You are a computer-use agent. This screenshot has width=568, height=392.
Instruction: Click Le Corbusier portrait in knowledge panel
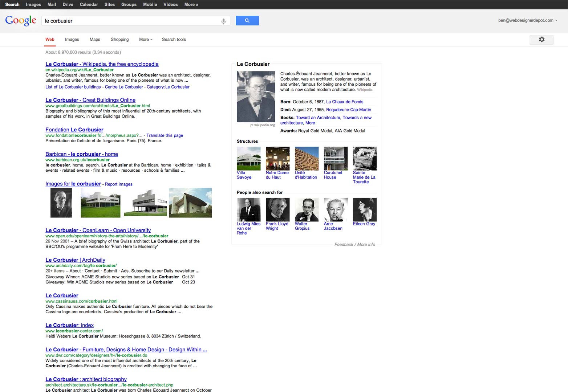(x=256, y=97)
